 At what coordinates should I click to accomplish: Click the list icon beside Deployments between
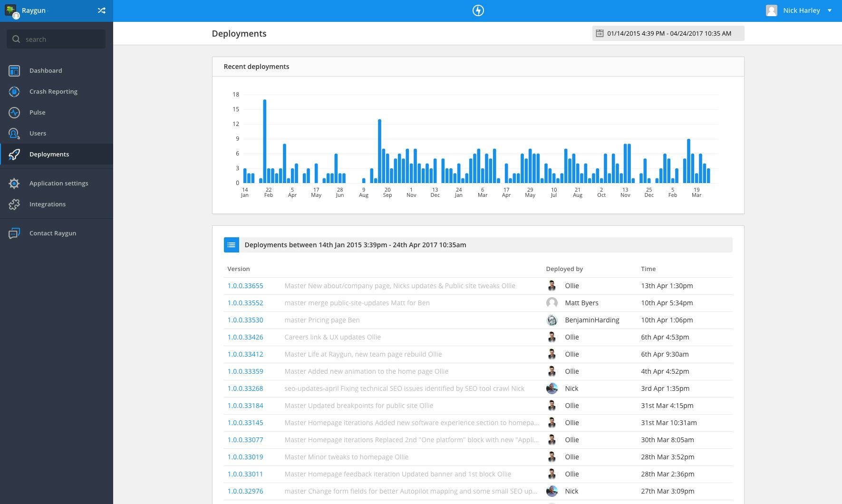point(231,245)
